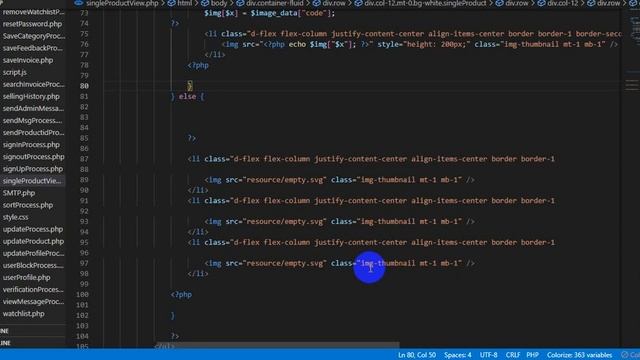Click Colorize: 363 variables status item
The height and width of the screenshot is (360, 640).
579,355
